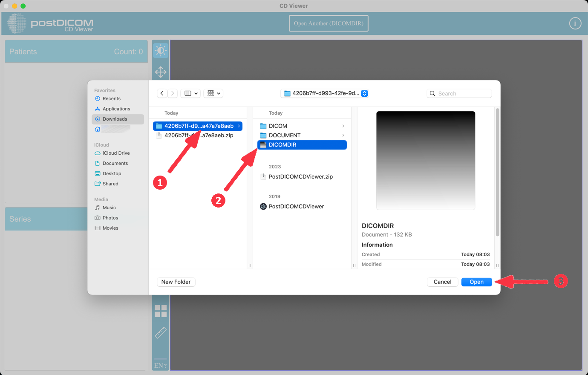Image resolution: width=588 pixels, height=375 pixels.
Task: Click the DICOMDIR grayscale preview thumbnail
Action: 425,160
